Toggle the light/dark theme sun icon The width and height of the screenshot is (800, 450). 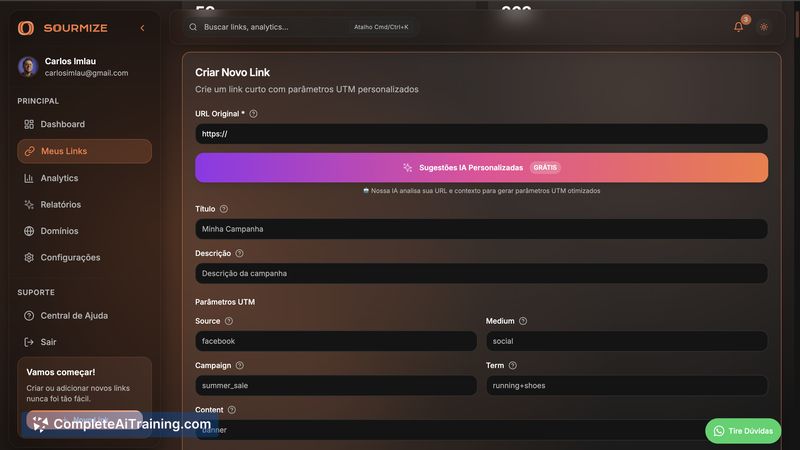click(x=764, y=27)
